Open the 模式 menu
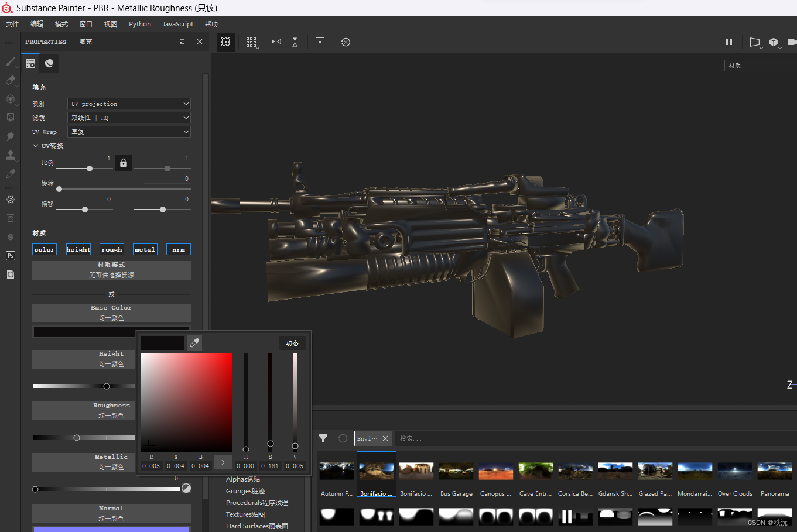Screen dimensions: 797x532 point(61,24)
